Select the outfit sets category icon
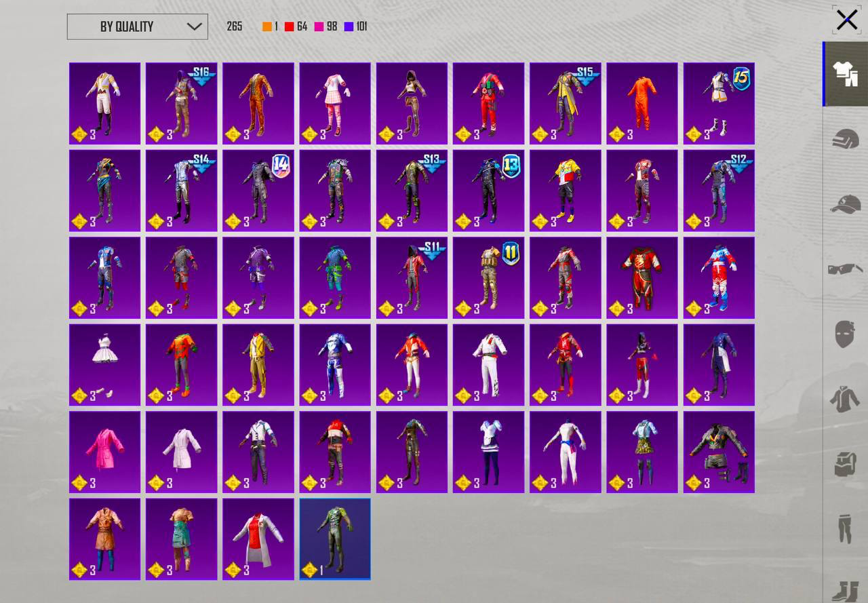Viewport: 868px width, 603px height. pos(845,74)
